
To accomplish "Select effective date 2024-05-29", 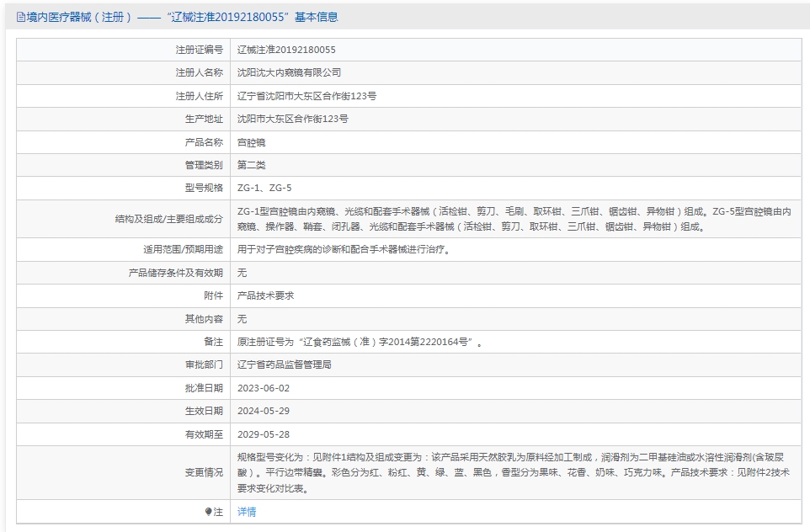I will click(x=264, y=411).
